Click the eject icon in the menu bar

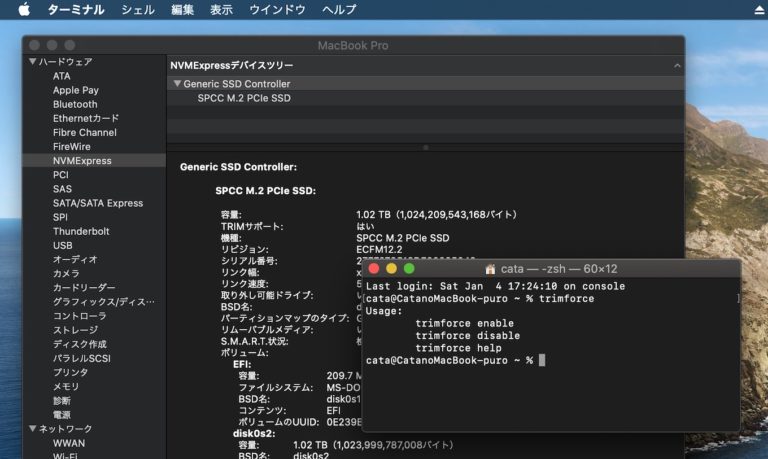tap(757, 10)
